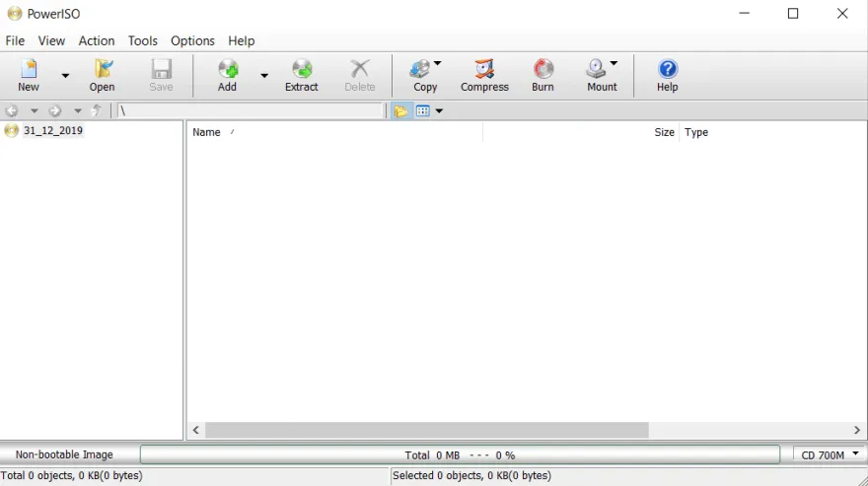This screenshot has width=868, height=486.
Task: Click the horizontal scrollbar left arrow
Action: coord(196,430)
